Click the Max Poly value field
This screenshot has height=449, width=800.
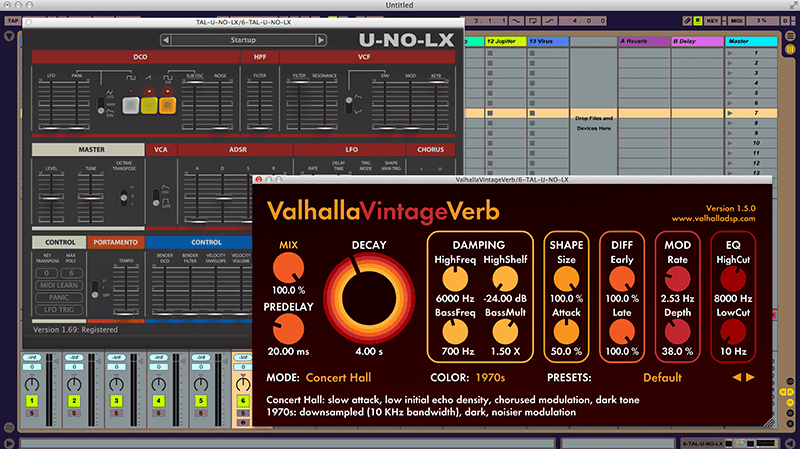pyautogui.click(x=71, y=273)
